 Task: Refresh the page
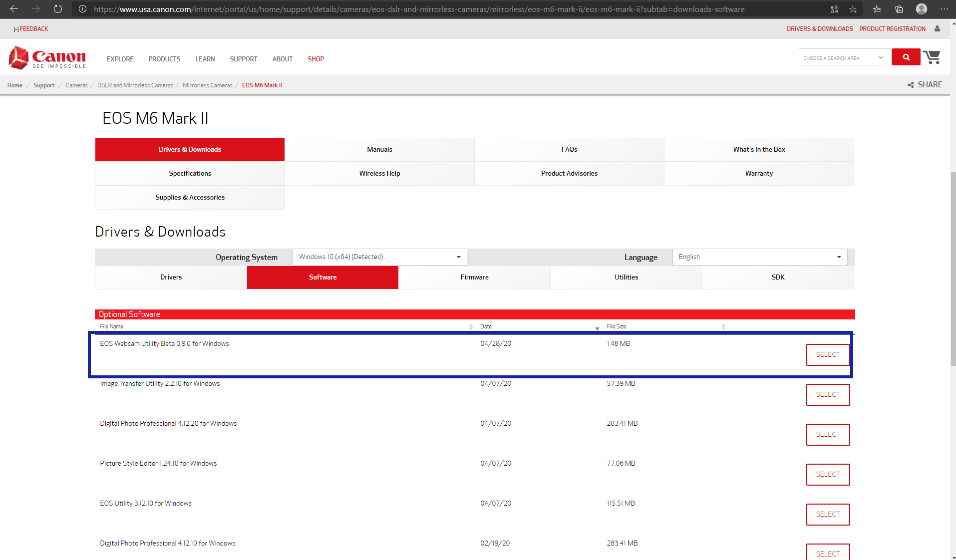tap(58, 9)
